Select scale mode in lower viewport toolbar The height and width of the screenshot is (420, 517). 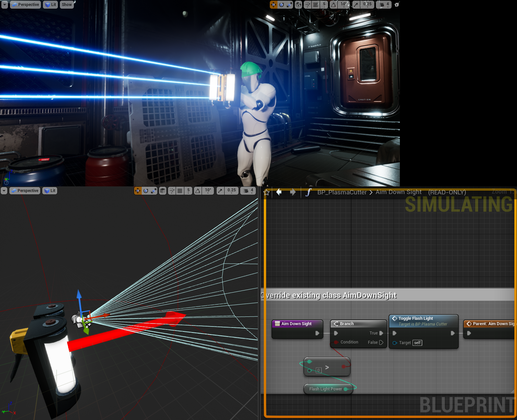tap(154, 191)
